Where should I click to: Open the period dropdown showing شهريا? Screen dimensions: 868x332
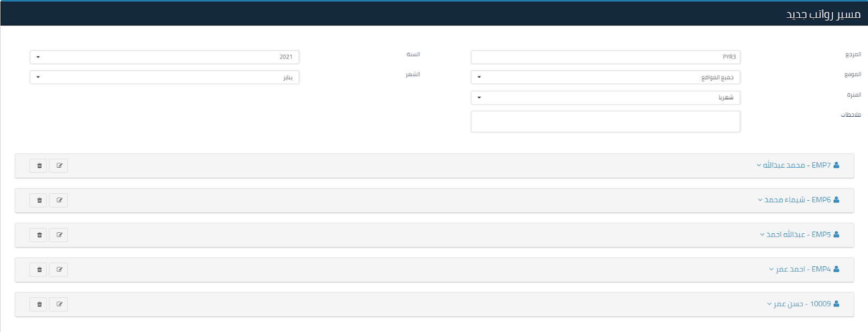(x=605, y=98)
